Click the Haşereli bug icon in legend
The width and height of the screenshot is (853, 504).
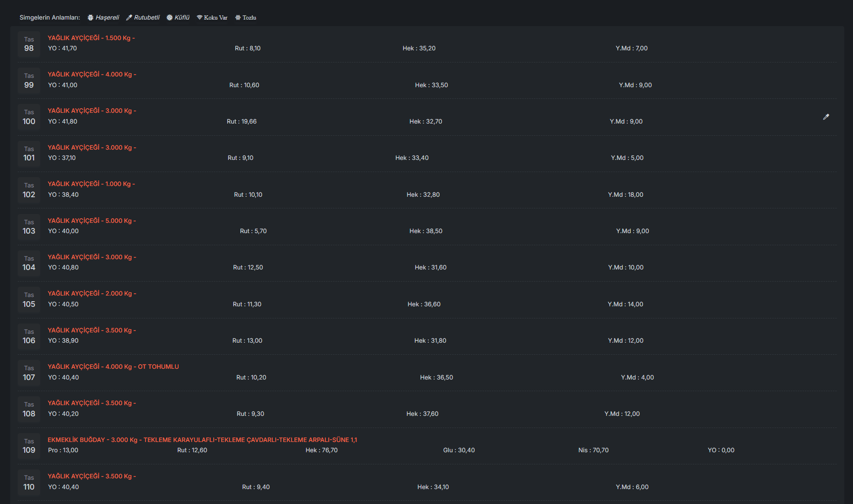tap(91, 18)
